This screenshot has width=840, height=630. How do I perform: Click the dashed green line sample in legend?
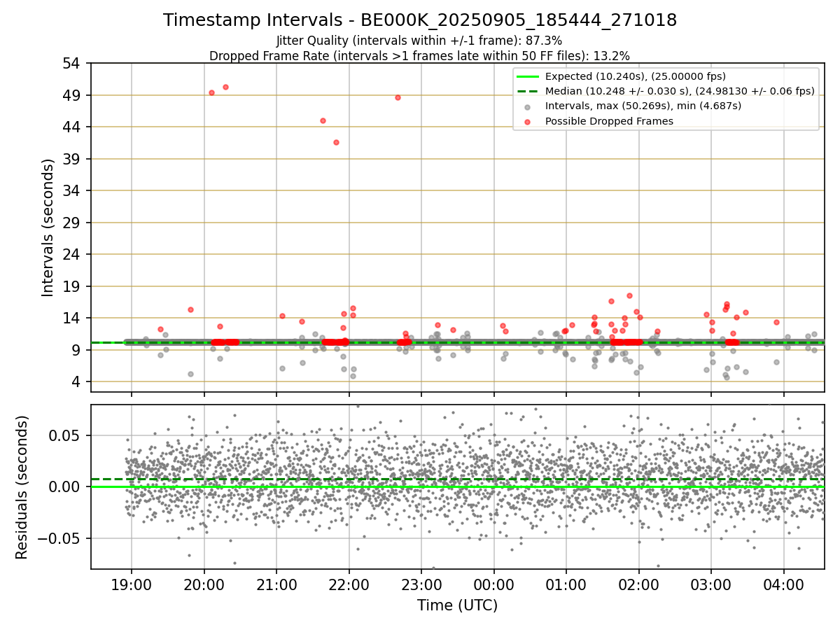[x=527, y=92]
